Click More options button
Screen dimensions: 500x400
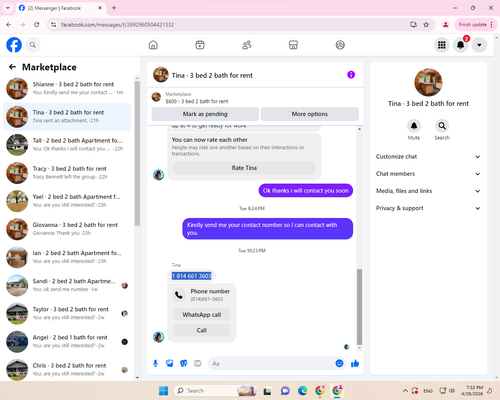click(310, 114)
